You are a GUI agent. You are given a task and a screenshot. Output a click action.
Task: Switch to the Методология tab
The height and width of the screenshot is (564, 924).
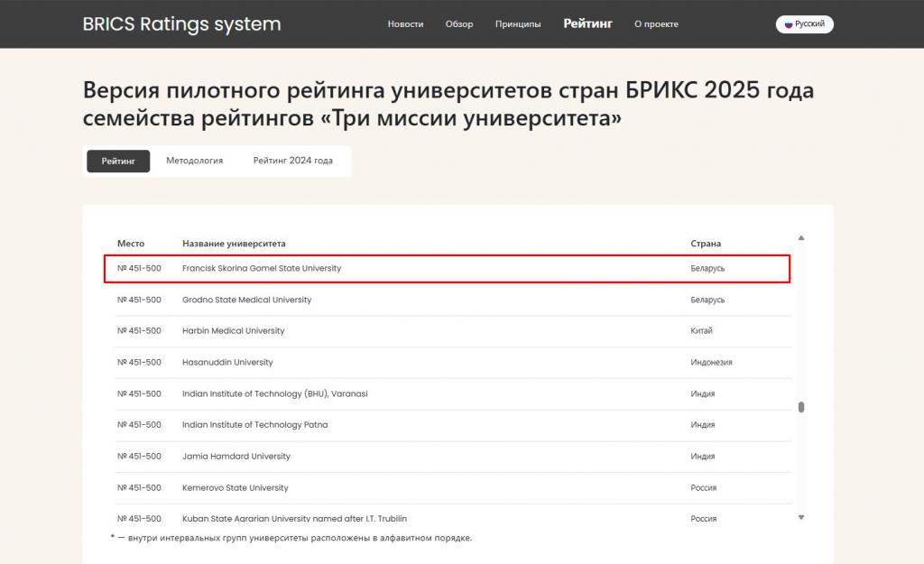pos(194,161)
